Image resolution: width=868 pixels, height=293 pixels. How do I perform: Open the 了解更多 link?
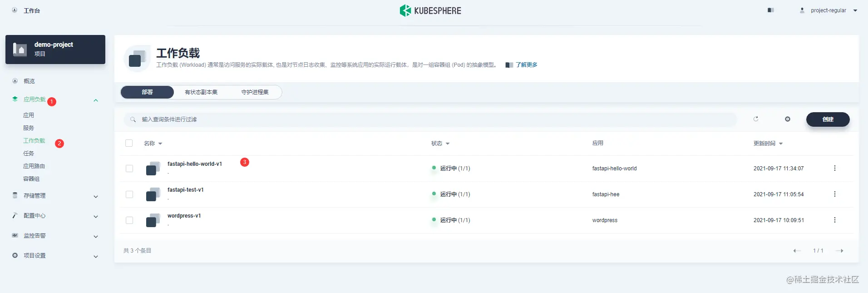pyautogui.click(x=526, y=65)
